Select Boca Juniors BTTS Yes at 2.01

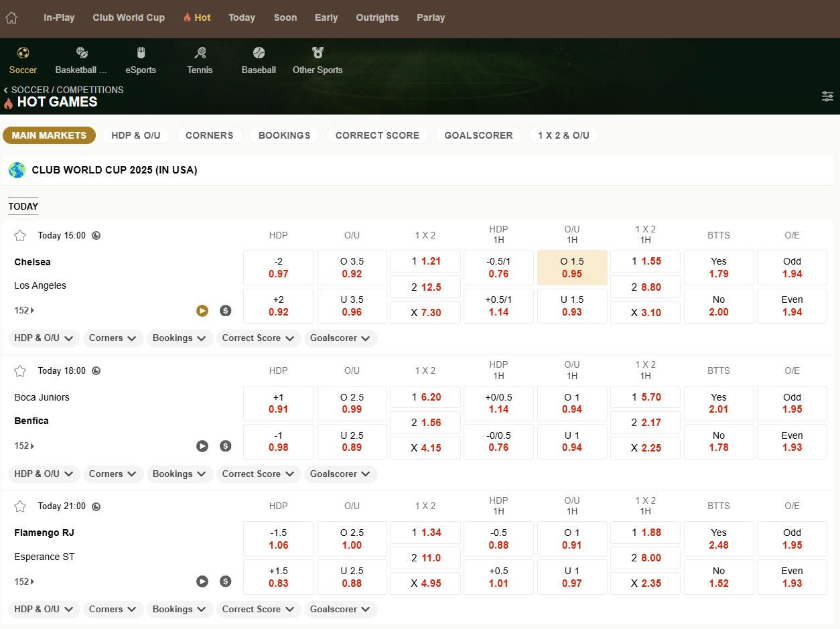719,403
